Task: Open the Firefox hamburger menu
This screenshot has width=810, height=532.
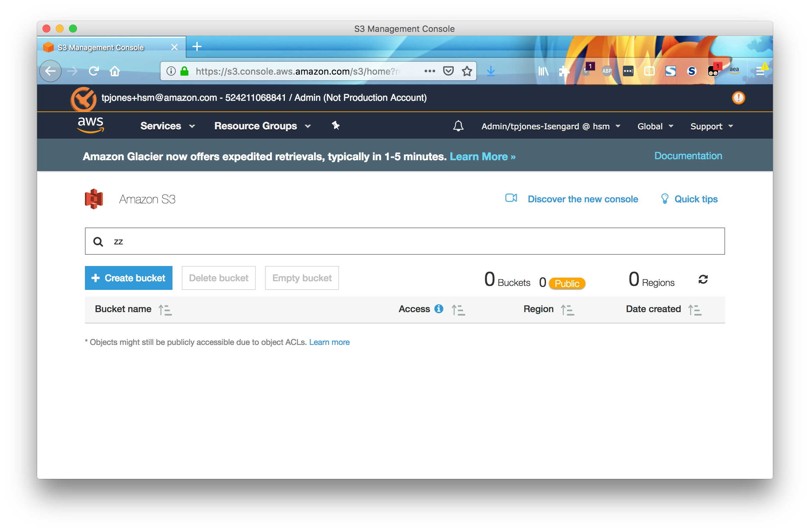Action: pyautogui.click(x=760, y=70)
